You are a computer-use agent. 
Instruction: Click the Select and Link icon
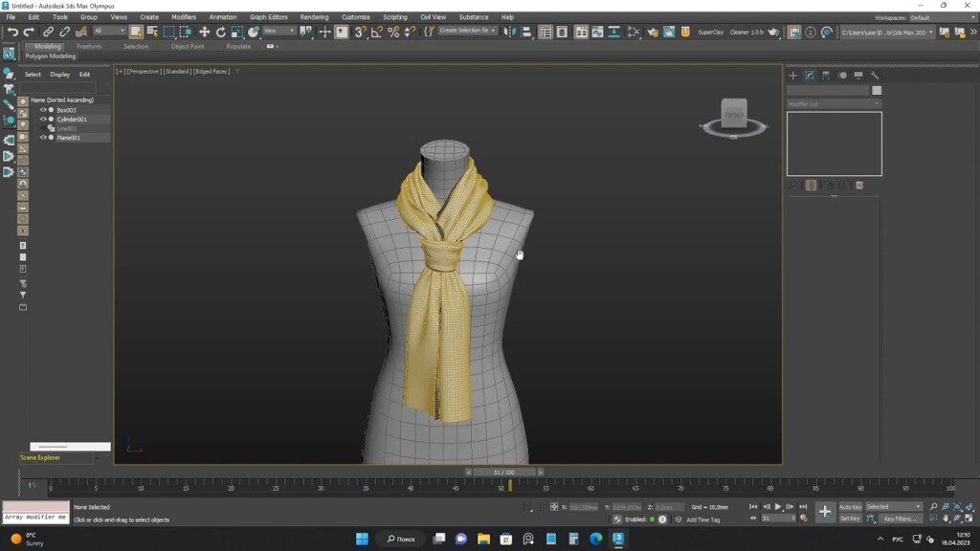pyautogui.click(x=49, y=33)
